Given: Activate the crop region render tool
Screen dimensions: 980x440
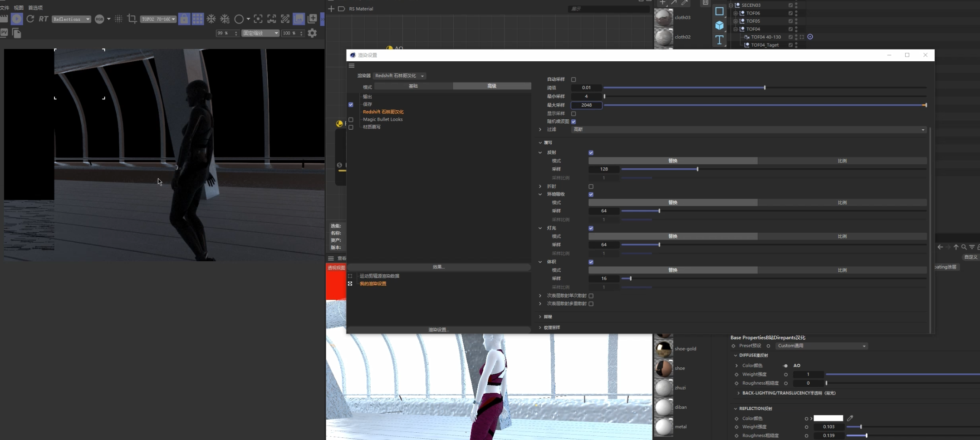Looking at the screenshot, I should click(x=132, y=19).
